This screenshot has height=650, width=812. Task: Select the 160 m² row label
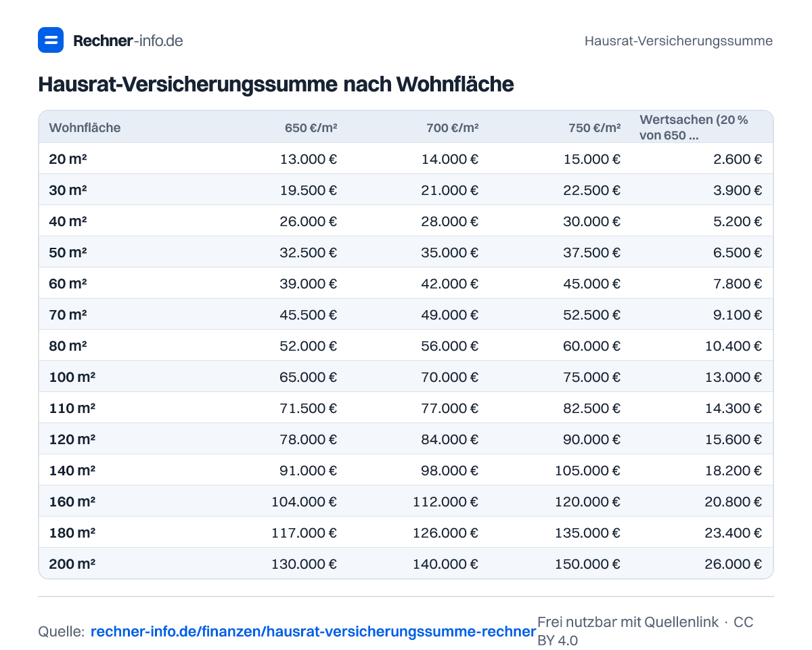coord(72,502)
